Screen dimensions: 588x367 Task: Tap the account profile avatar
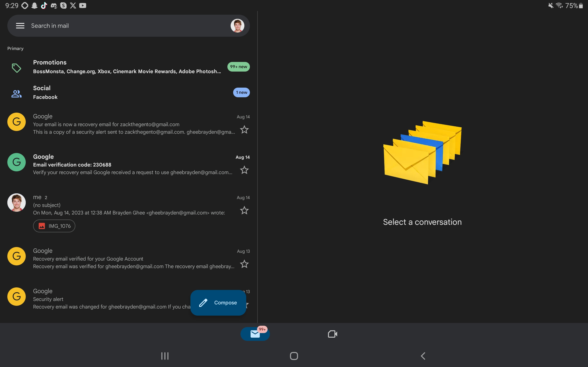237,26
